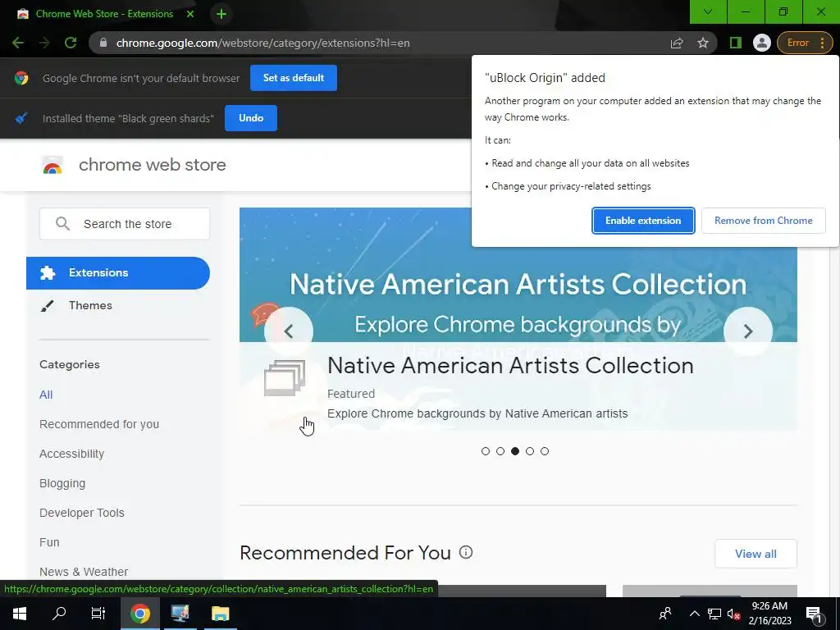Click the Error update menu button

pos(805,43)
